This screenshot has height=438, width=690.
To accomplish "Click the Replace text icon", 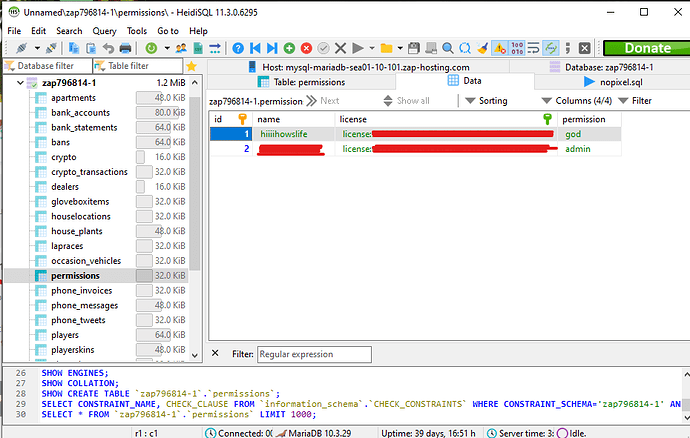I will coord(465,48).
